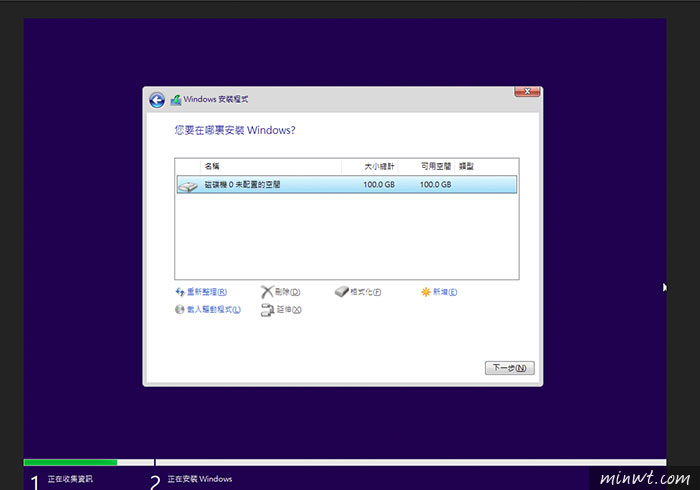Screen dimensions: 700x490
Task: Select the 磁碟機 0 未配置的空間 row
Action: click(347, 184)
